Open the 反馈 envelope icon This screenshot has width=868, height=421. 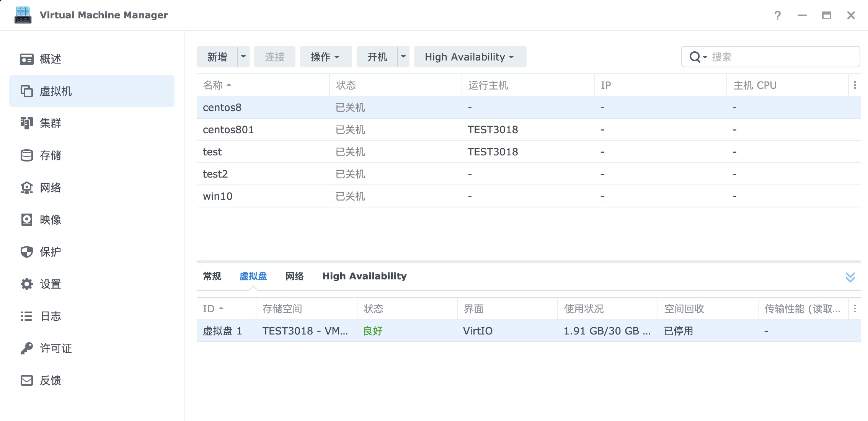coord(27,380)
